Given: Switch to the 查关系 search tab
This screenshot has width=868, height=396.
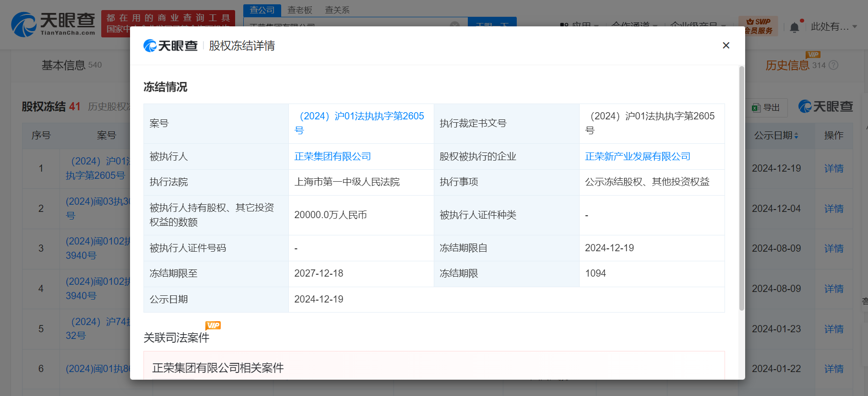Looking at the screenshot, I should point(337,10).
